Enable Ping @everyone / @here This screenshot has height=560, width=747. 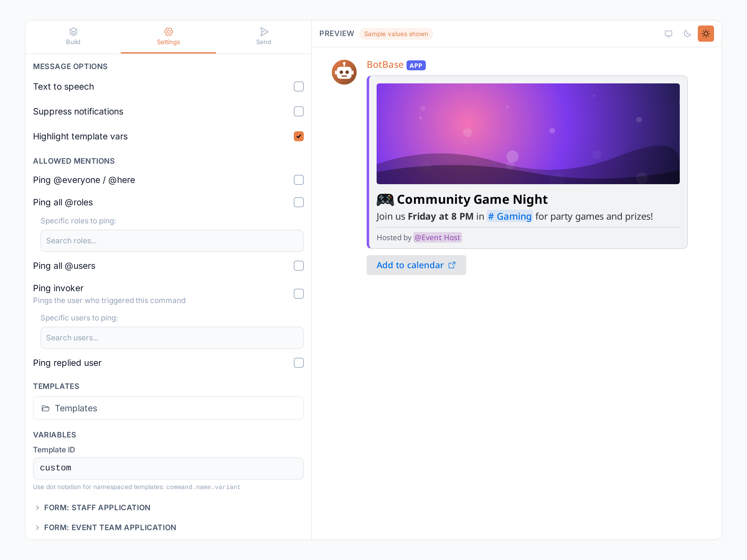(298, 180)
